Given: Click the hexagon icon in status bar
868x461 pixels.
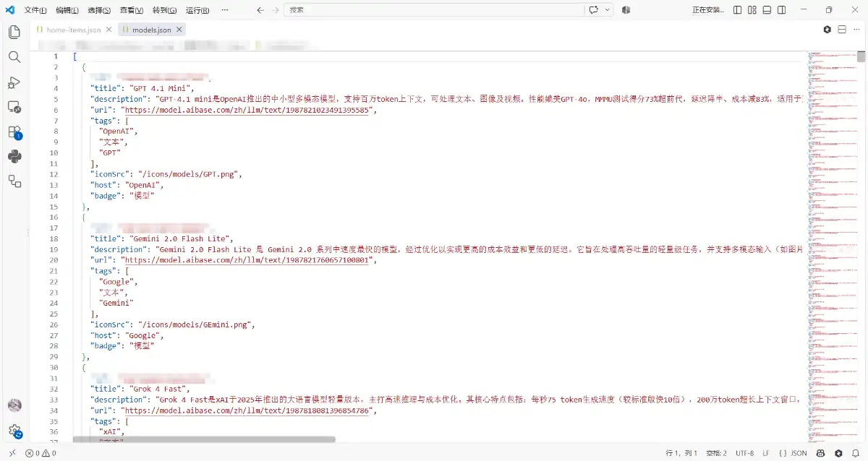Looking at the screenshot, I should click(x=838, y=453).
